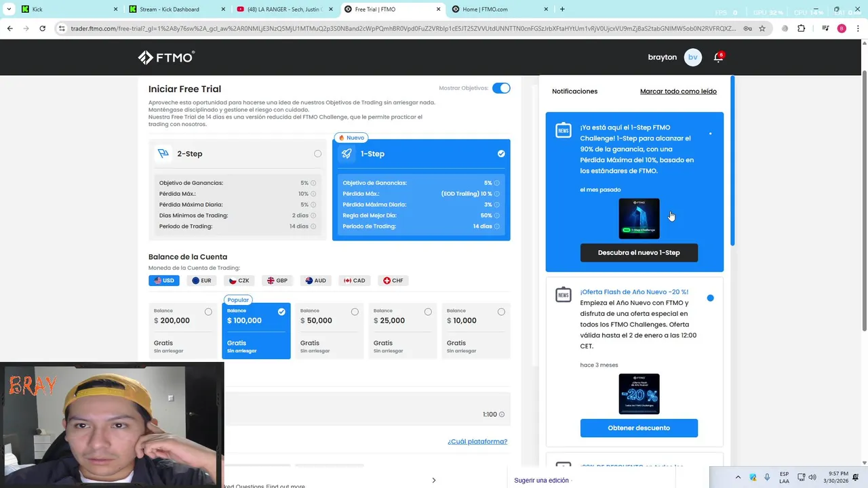Choose the $50,000 balance option

coord(329,331)
